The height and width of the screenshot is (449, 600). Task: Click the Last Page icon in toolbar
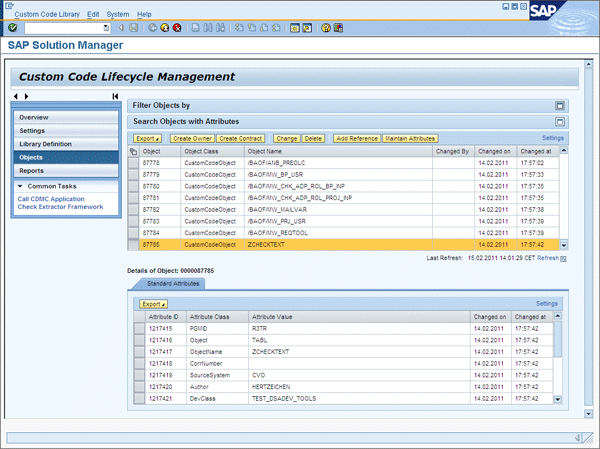(x=276, y=28)
